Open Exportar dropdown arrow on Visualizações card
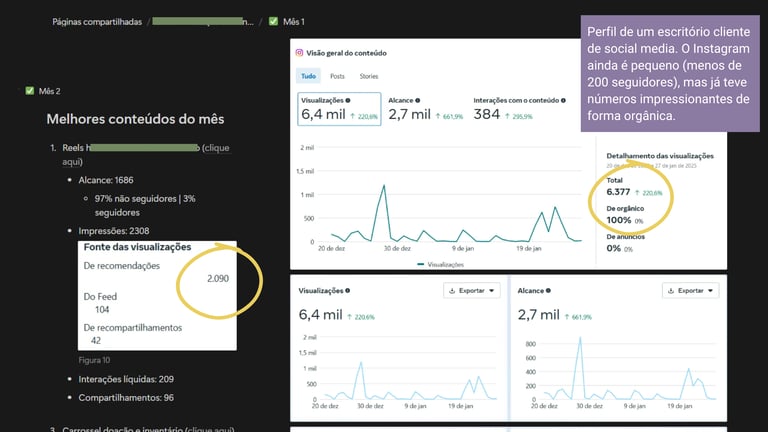The image size is (768, 432). coord(491,290)
